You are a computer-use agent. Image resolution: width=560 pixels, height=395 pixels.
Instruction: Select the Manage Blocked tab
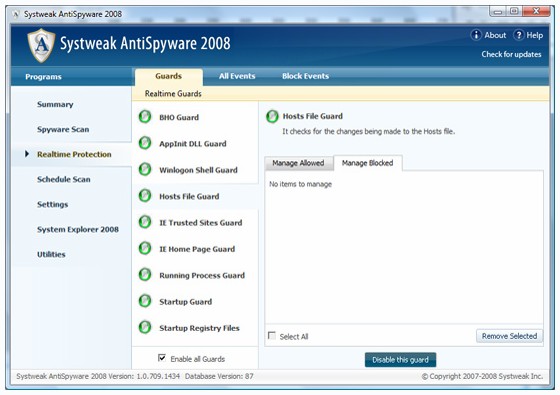[x=368, y=163]
